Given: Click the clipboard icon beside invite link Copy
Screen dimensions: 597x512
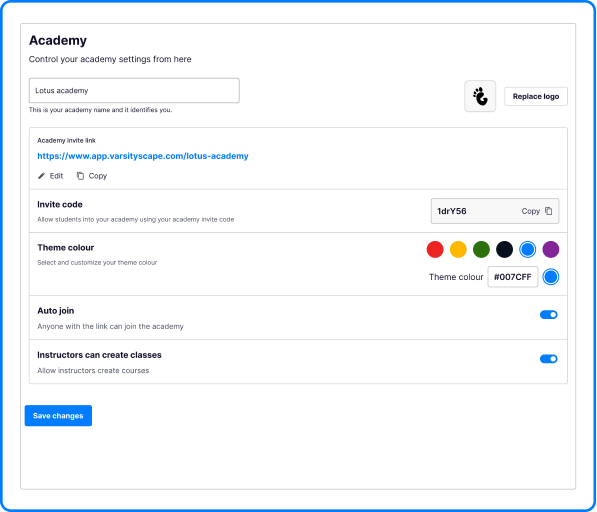Looking at the screenshot, I should click(x=80, y=176).
